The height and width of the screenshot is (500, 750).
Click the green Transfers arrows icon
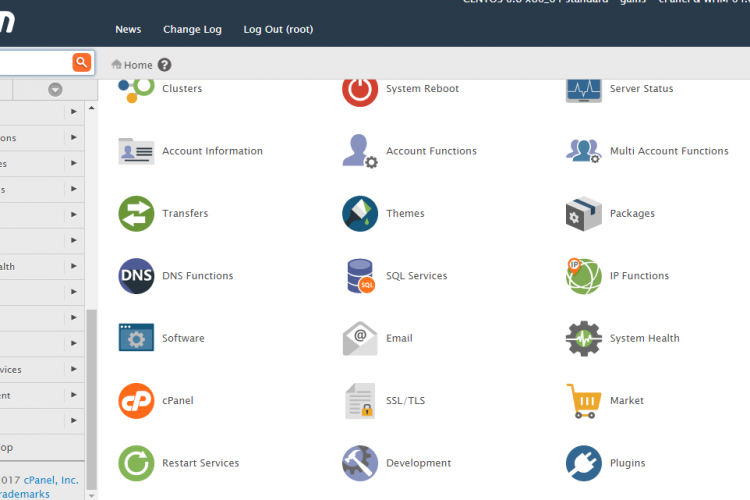coord(136,213)
